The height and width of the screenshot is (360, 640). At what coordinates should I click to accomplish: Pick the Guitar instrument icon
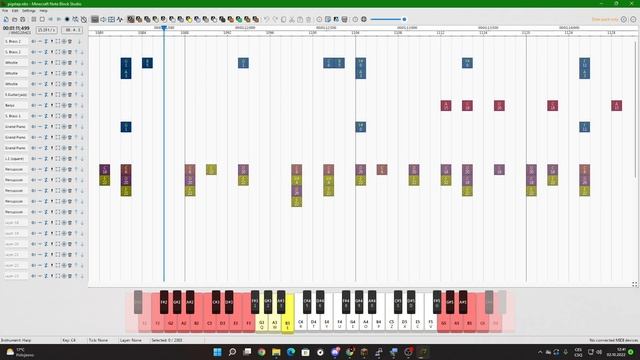click(172, 19)
